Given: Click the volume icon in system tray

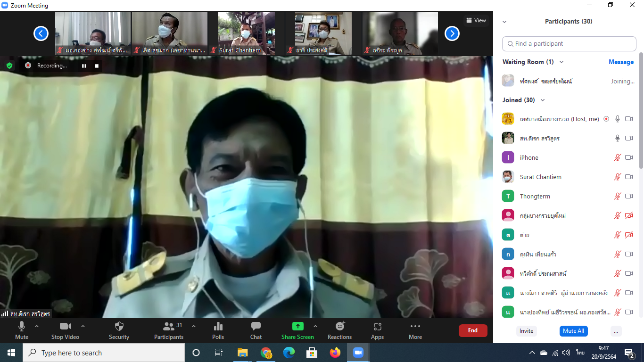Looking at the screenshot, I should [x=566, y=353].
